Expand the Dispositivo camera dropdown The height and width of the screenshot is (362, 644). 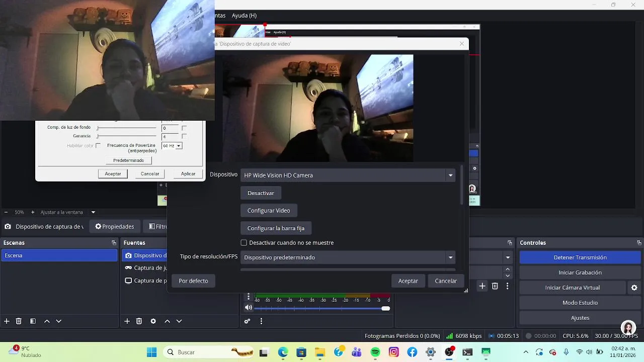coord(450,175)
